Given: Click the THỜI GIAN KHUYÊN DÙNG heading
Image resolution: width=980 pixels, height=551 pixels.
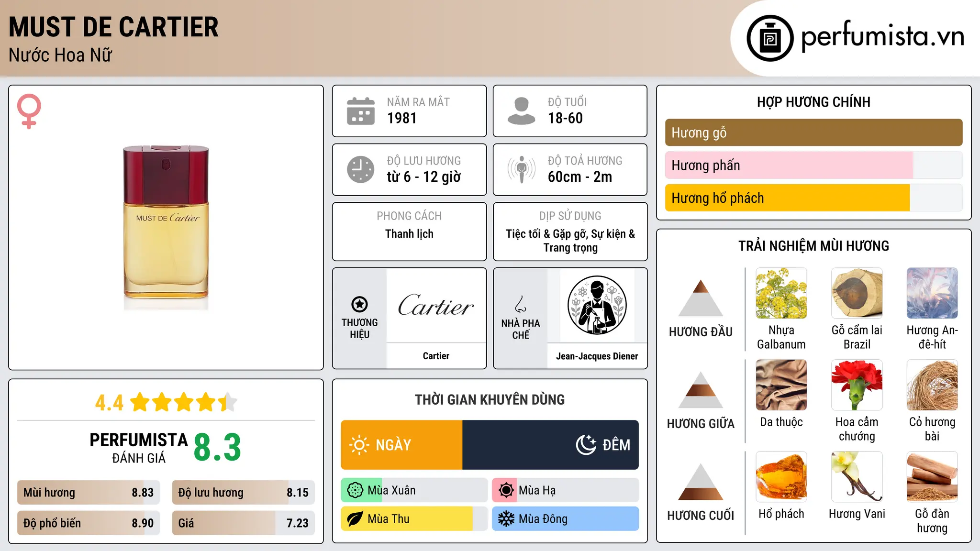Looking at the screenshot, I should pyautogui.click(x=490, y=399).
